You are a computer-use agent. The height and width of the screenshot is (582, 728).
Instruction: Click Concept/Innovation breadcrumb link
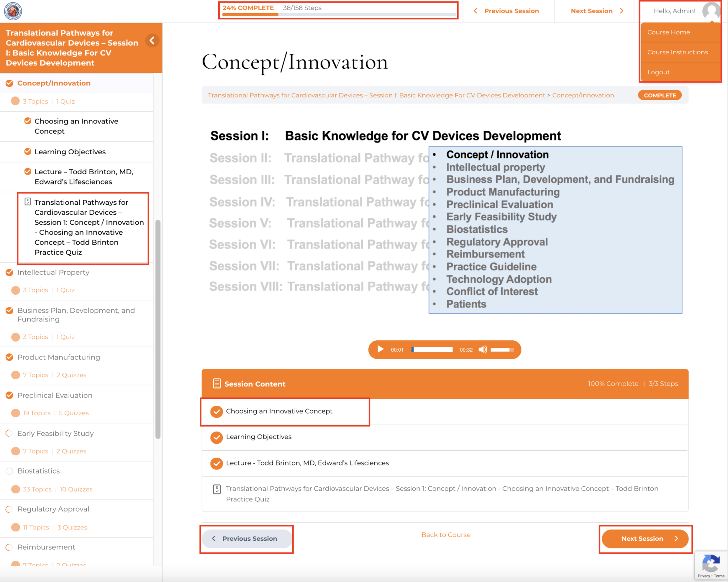pos(583,95)
